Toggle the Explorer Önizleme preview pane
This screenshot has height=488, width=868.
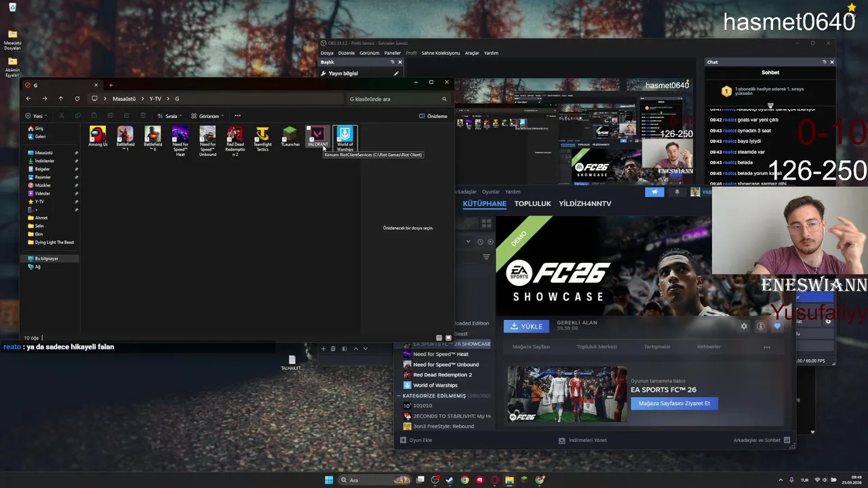tap(433, 116)
